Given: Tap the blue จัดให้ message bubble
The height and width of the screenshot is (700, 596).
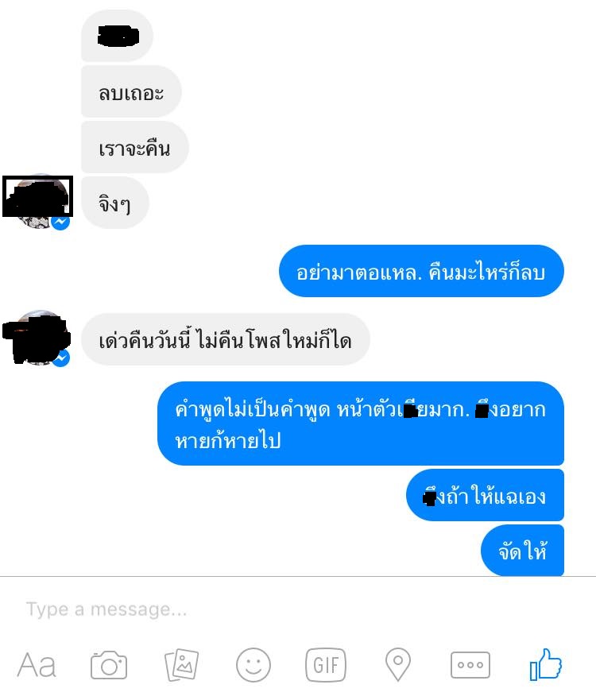Looking at the screenshot, I should click(522, 551).
